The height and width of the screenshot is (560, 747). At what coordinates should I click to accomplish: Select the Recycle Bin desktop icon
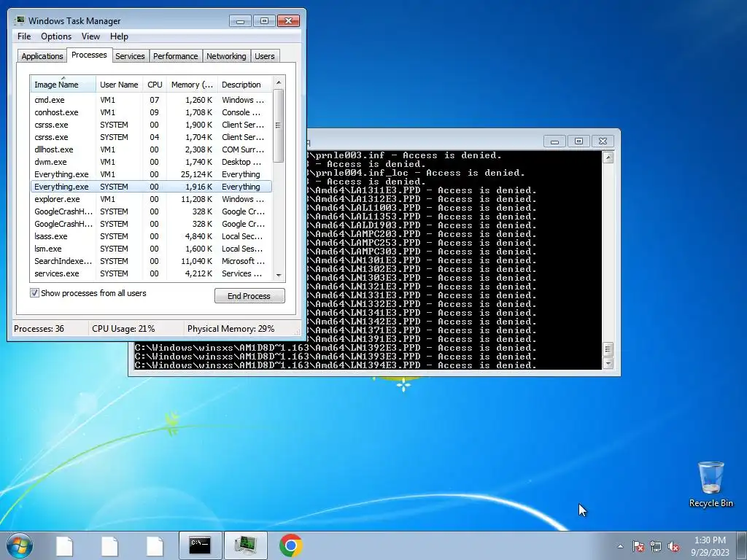pyautogui.click(x=711, y=484)
